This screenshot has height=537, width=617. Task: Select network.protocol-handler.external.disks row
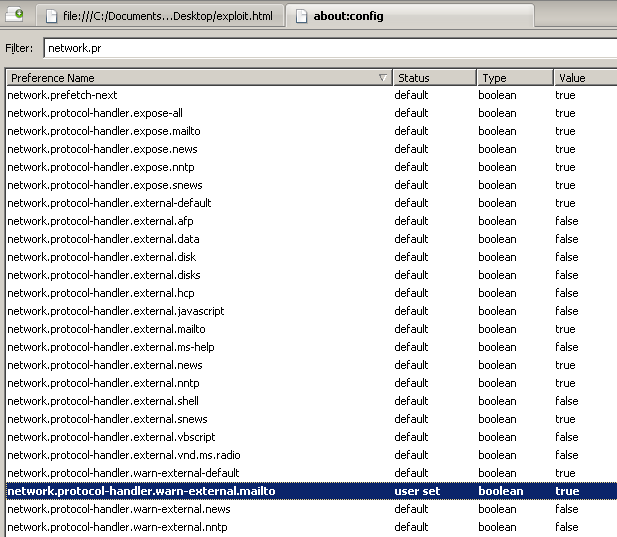(x=311, y=275)
